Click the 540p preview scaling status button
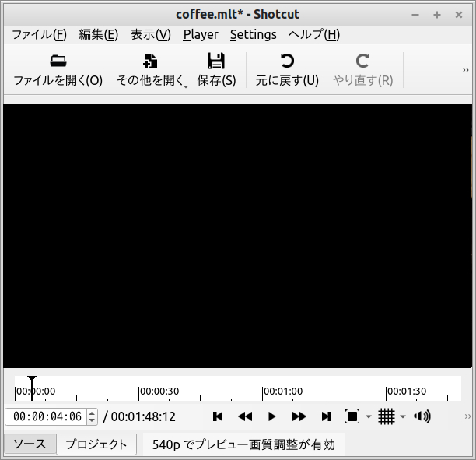 coord(243,444)
